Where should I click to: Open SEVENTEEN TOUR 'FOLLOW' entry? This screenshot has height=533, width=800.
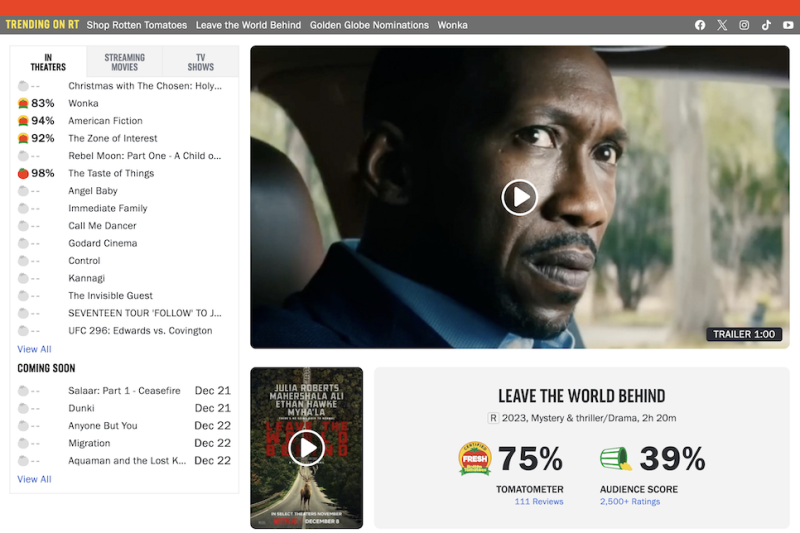pyautogui.click(x=145, y=313)
